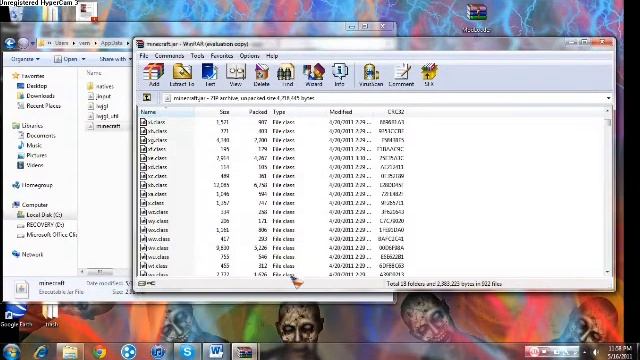Click the Comment toolbar icon
This screenshot has width=640, height=360.
[401, 75]
